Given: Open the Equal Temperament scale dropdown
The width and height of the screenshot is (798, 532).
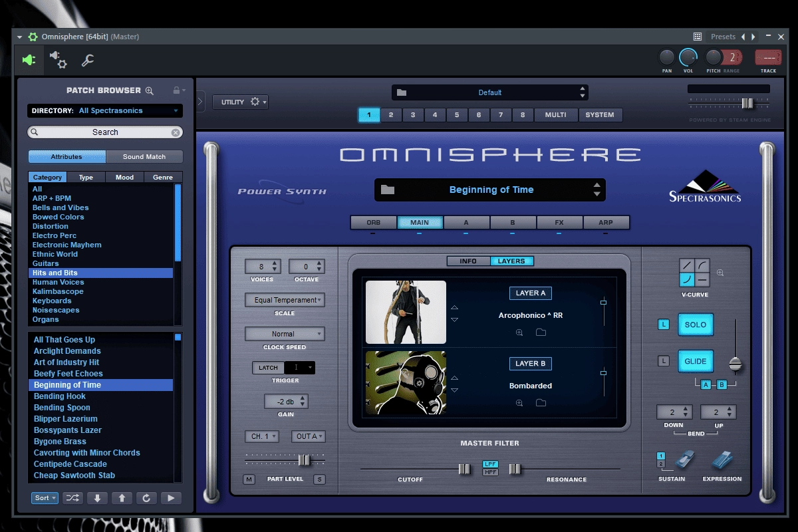Looking at the screenshot, I should [x=285, y=300].
